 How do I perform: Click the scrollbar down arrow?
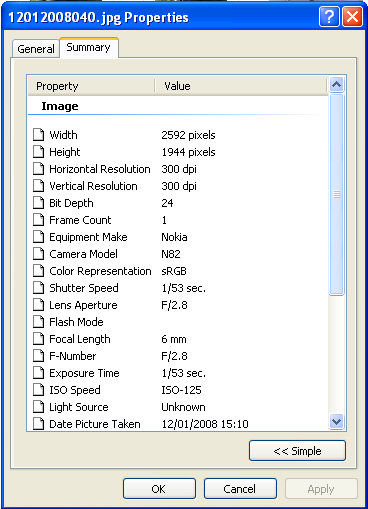tap(336, 422)
